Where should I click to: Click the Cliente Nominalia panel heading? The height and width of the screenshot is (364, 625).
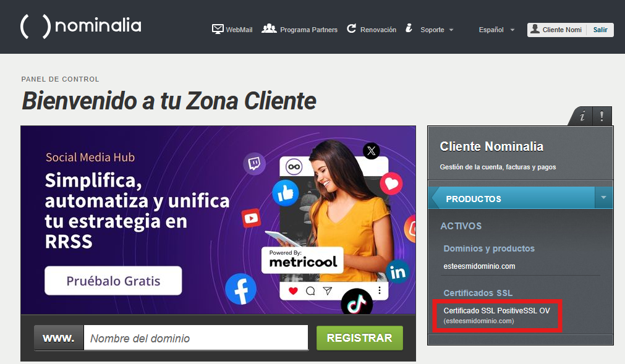(x=491, y=146)
